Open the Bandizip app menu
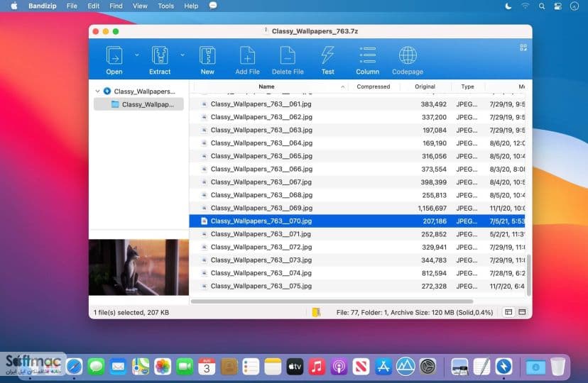The image size is (588, 383). tap(43, 6)
